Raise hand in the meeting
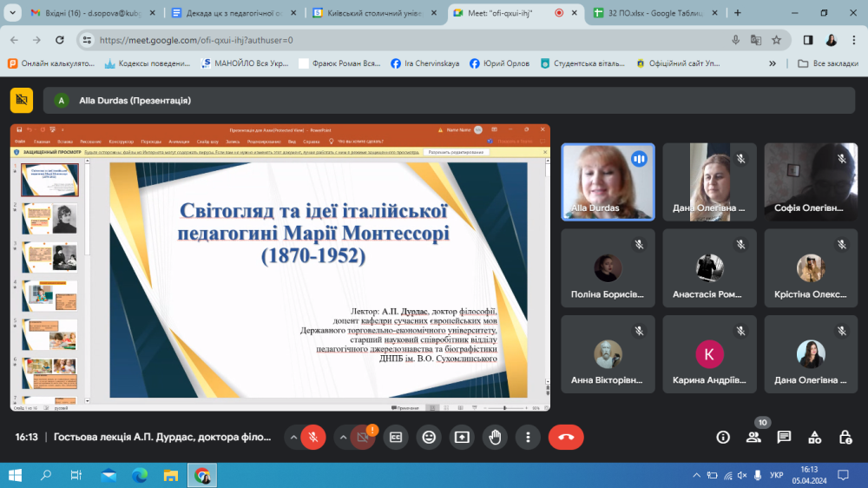The height and width of the screenshot is (488, 868). coord(495,437)
